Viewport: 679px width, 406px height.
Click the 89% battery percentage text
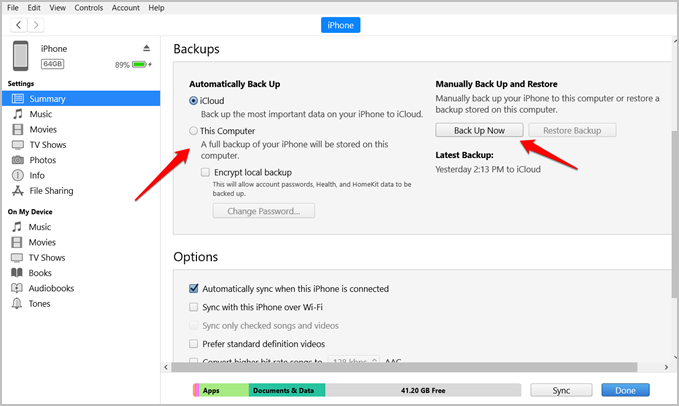coord(122,65)
